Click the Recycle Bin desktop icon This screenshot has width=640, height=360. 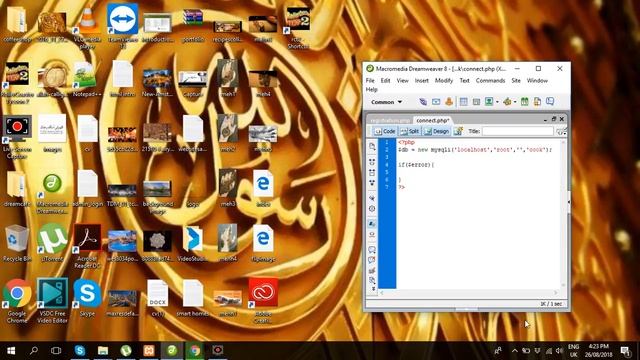point(17,243)
